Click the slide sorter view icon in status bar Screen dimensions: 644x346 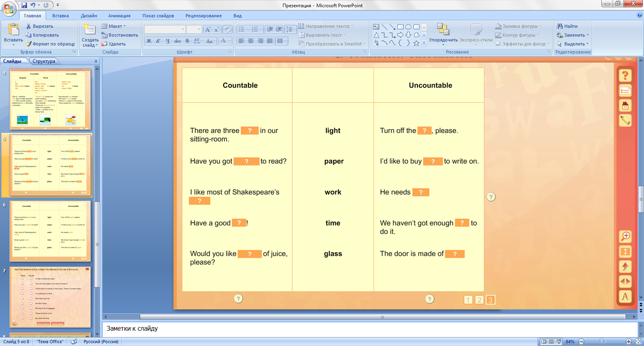point(551,342)
